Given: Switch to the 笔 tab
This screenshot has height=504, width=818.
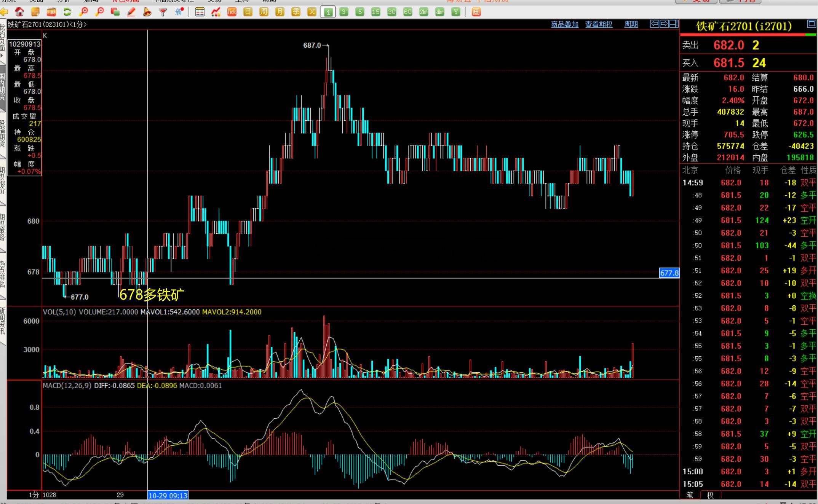Looking at the screenshot, I should pos(690,495).
